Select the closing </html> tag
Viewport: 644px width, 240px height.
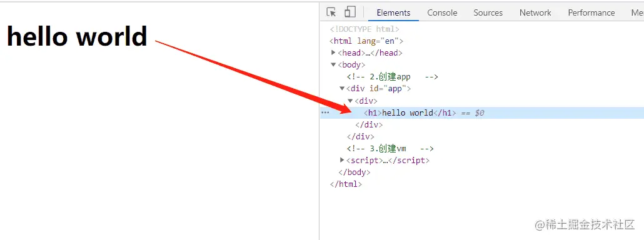[x=346, y=184]
